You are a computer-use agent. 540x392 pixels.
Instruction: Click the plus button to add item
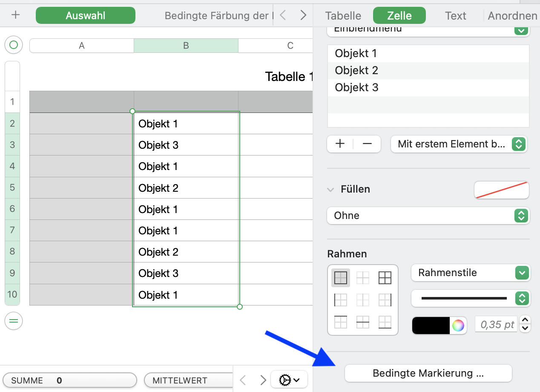pos(340,144)
